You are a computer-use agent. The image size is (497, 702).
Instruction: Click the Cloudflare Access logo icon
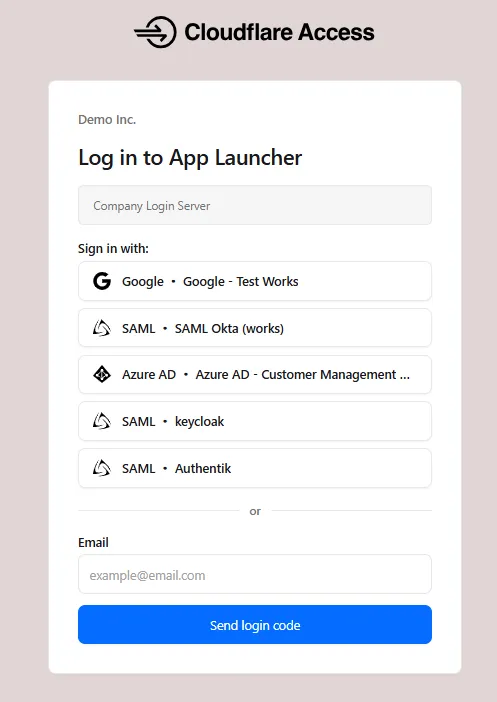tap(155, 32)
